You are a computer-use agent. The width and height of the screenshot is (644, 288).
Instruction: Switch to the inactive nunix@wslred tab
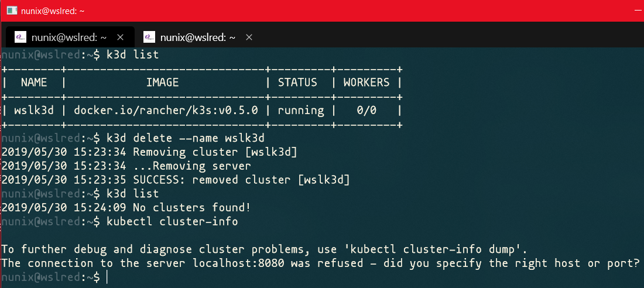click(198, 37)
